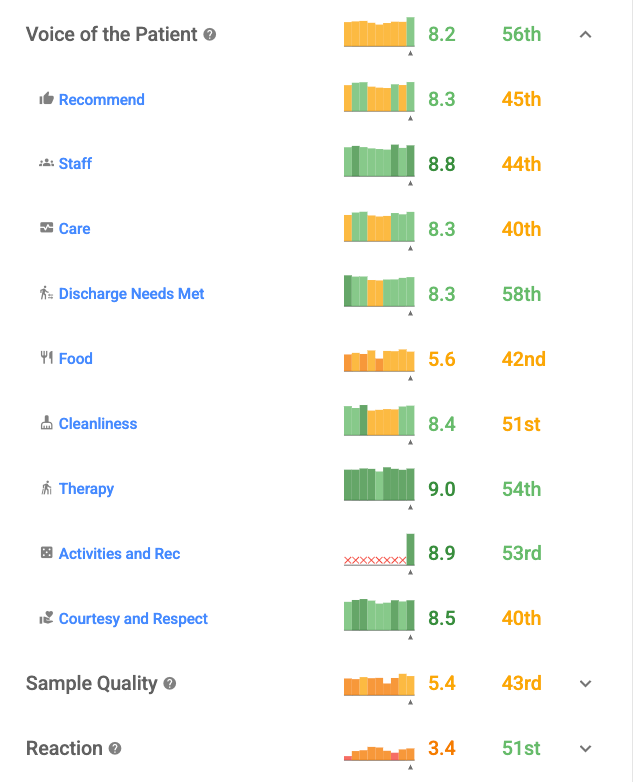Open help for Voice of the Patient
The image size is (633, 782).
point(210,34)
